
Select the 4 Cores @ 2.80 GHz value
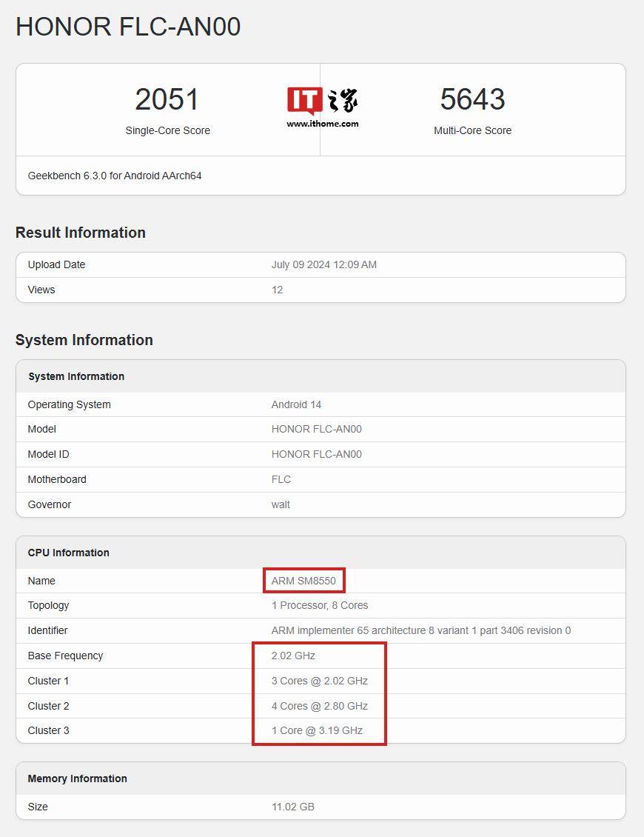click(320, 706)
